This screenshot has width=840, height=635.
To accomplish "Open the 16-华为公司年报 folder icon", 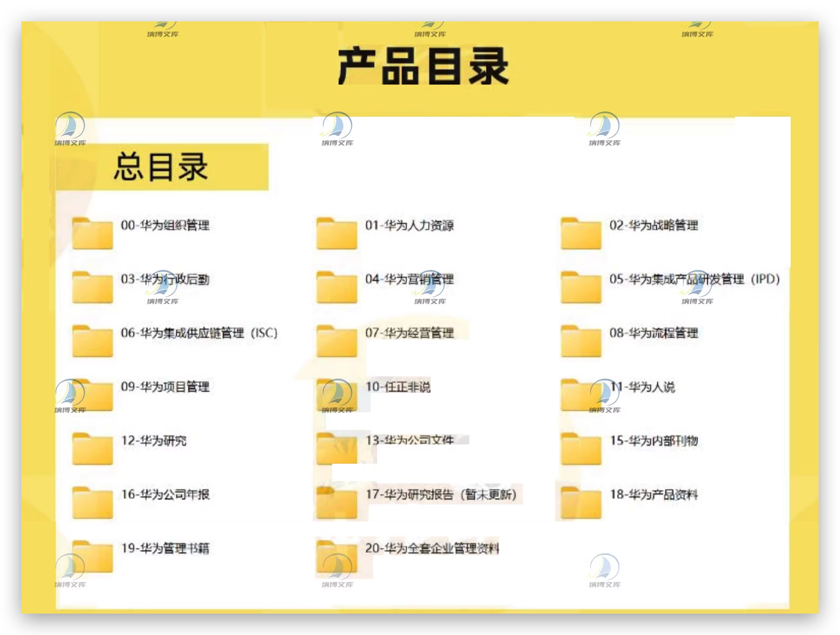I will 92,503.
